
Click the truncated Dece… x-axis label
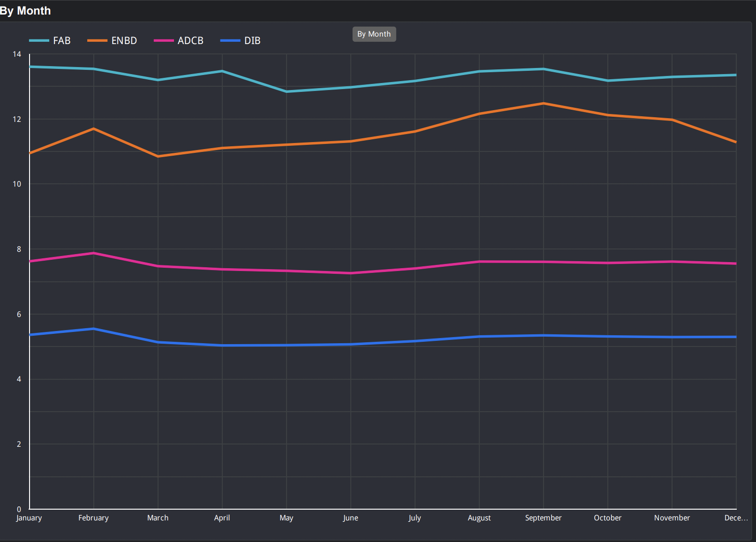pos(736,518)
